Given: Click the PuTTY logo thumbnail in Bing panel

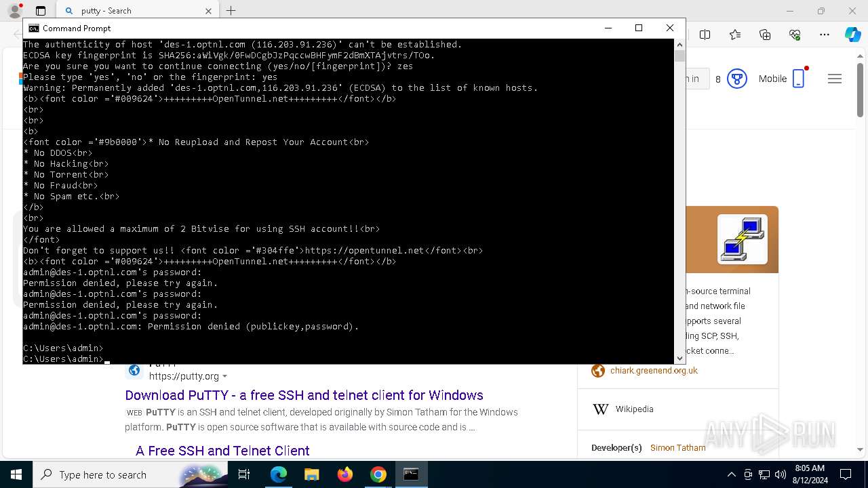Looking at the screenshot, I should coord(742,239).
